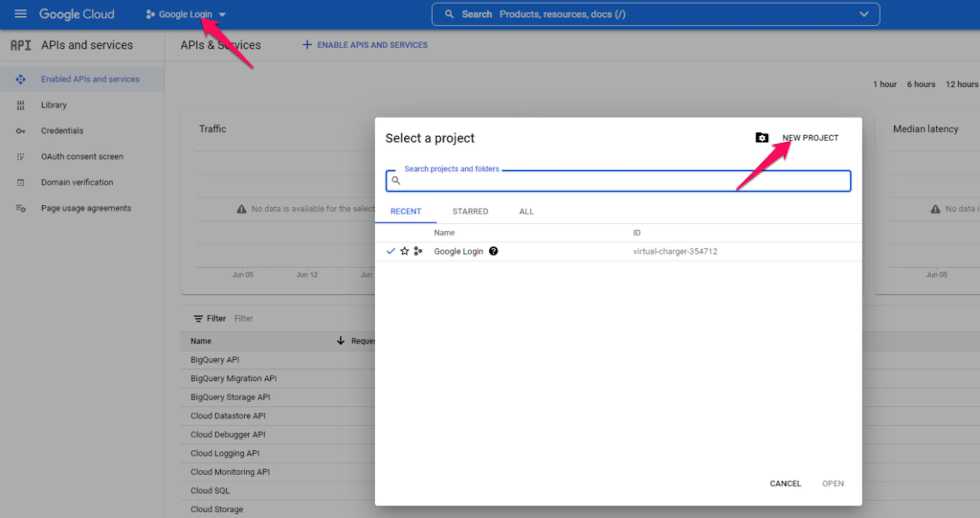
Task: Click the help icon beside Google Login
Action: click(493, 251)
